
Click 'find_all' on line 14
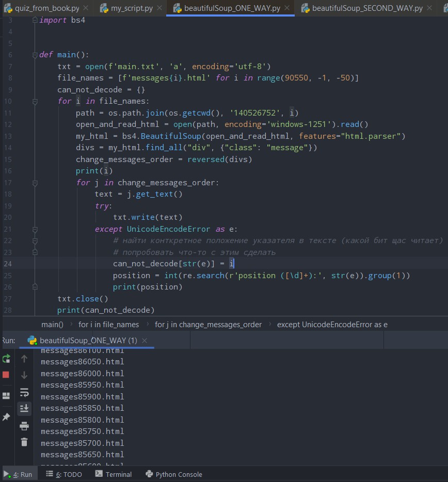coord(164,148)
